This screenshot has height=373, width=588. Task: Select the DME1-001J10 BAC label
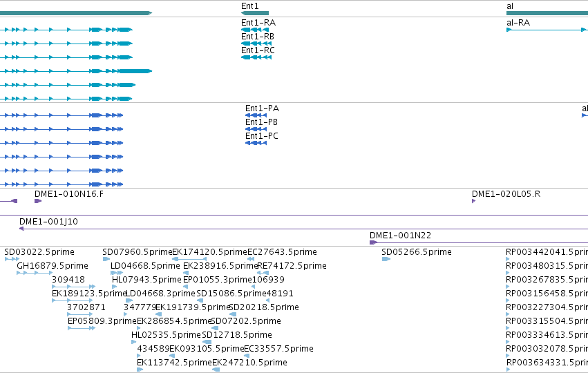49,222
